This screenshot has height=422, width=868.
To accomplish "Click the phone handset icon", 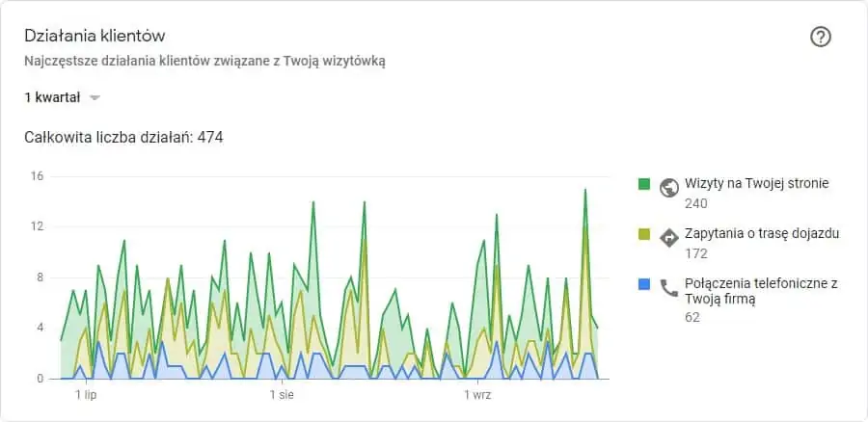I will click(668, 288).
